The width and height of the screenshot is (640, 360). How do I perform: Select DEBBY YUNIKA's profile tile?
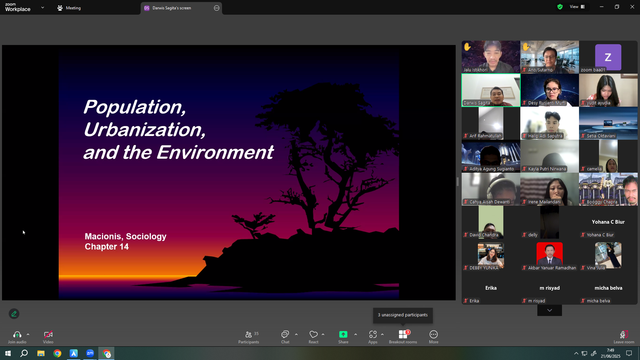[491, 256]
